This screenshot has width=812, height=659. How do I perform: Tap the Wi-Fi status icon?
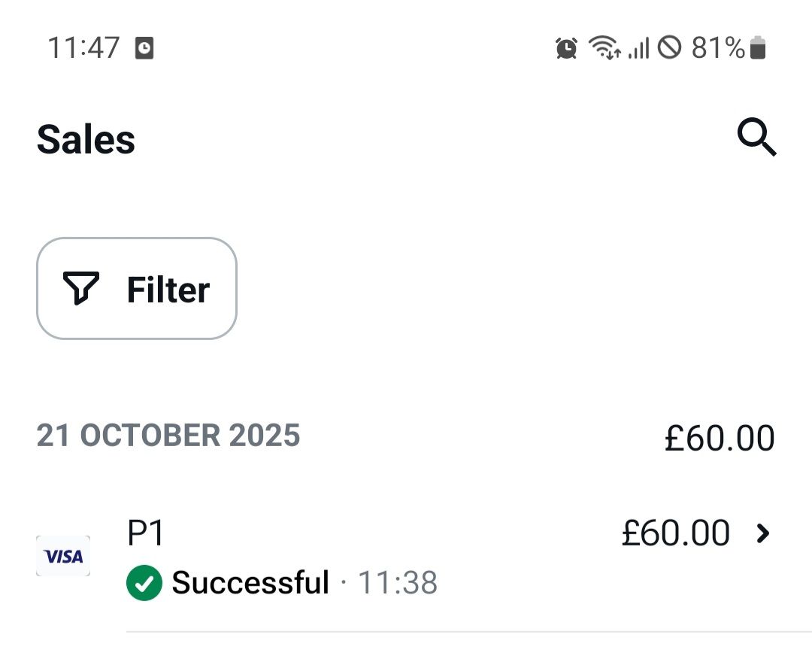coord(604,47)
